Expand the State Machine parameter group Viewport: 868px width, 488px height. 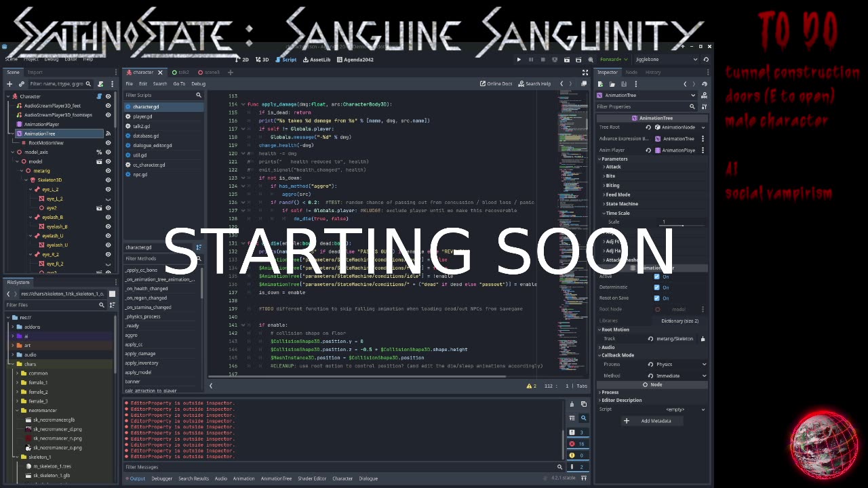coord(621,204)
